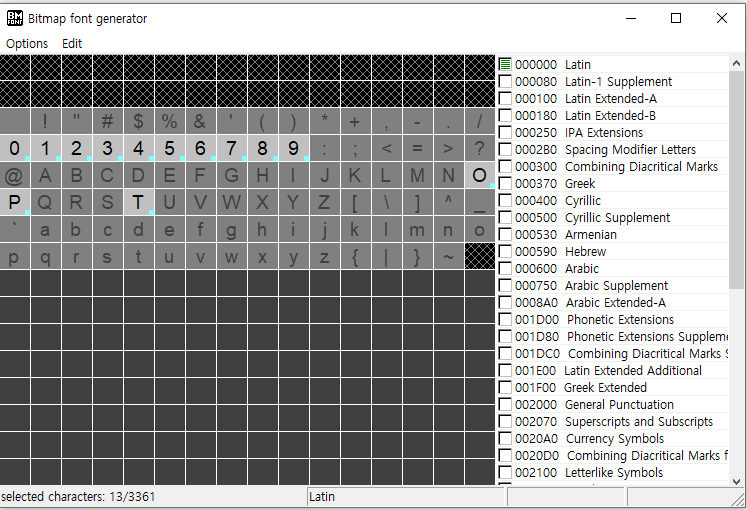Select the ampersand glyph cell
747x510 pixels.
coord(201,121)
